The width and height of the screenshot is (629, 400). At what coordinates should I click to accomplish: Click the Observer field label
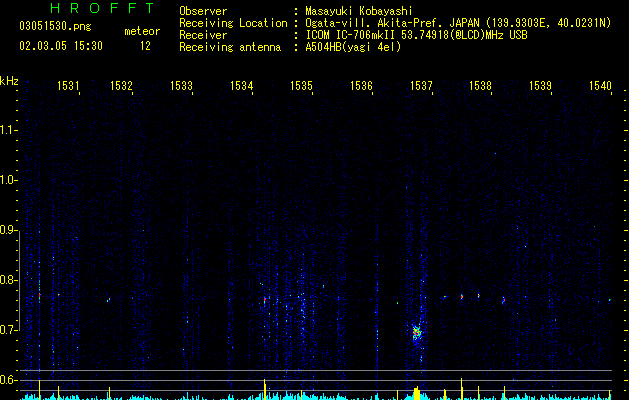pyautogui.click(x=203, y=11)
